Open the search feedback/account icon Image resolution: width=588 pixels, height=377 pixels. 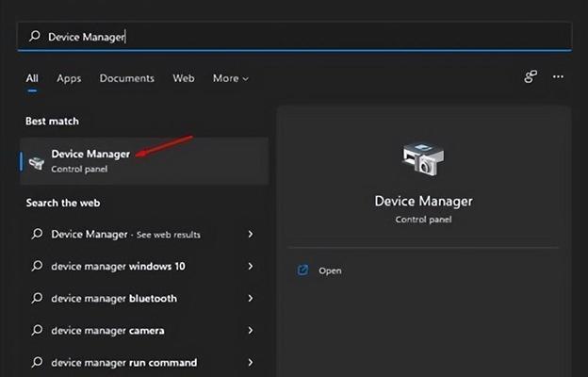[x=531, y=77]
